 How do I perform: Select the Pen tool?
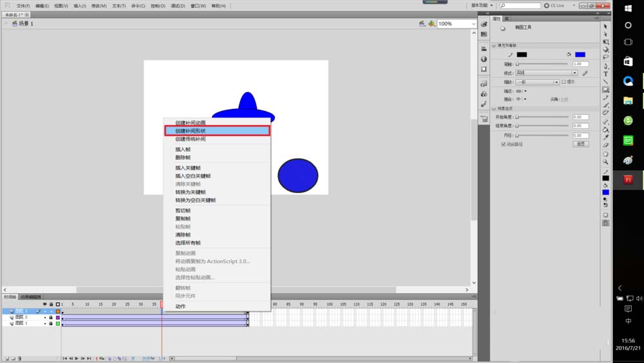pyautogui.click(x=605, y=66)
